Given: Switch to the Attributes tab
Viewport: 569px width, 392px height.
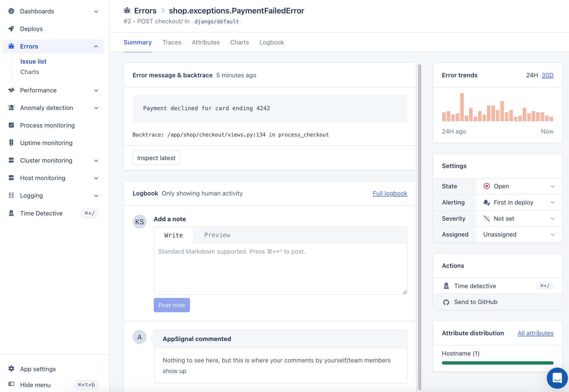Looking at the screenshot, I should [x=206, y=42].
